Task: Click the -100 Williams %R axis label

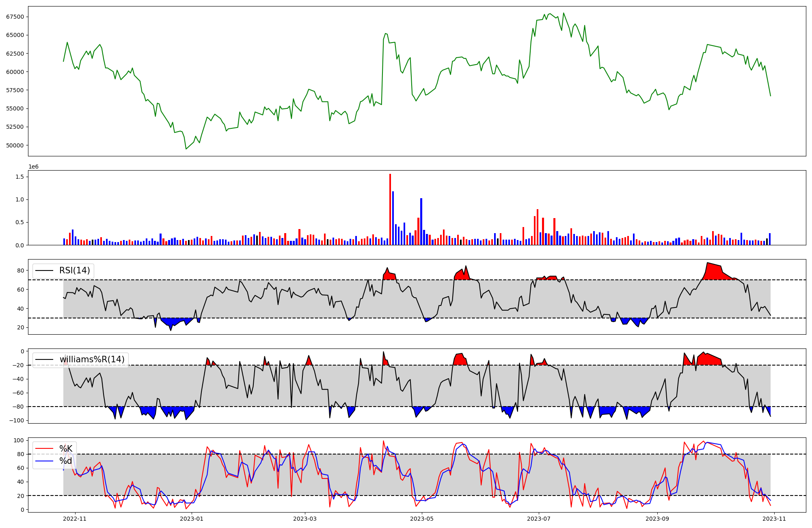Action: [16, 420]
